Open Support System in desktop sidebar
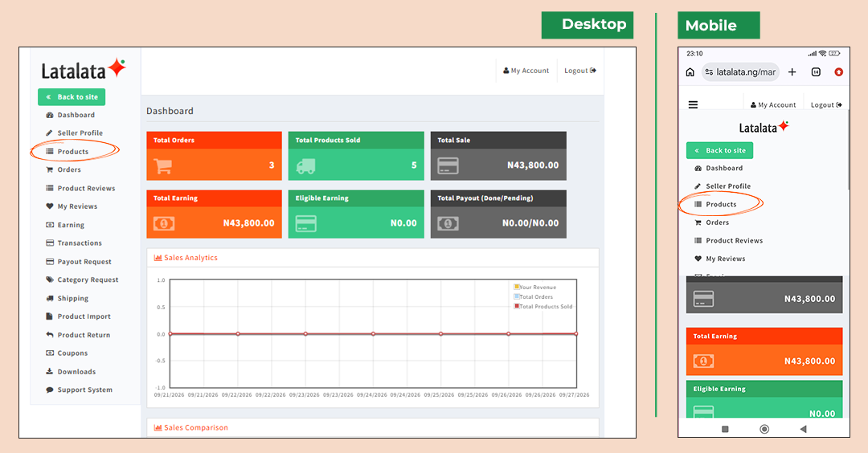 pyautogui.click(x=79, y=390)
